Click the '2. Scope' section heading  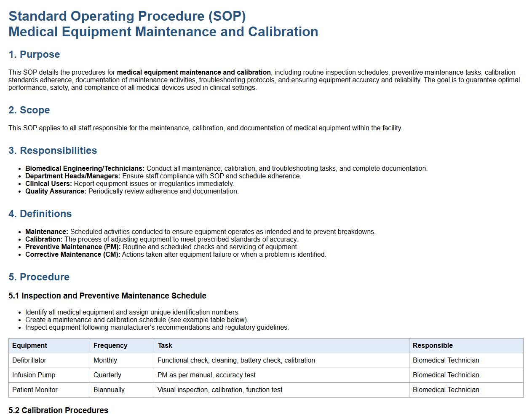(x=29, y=110)
